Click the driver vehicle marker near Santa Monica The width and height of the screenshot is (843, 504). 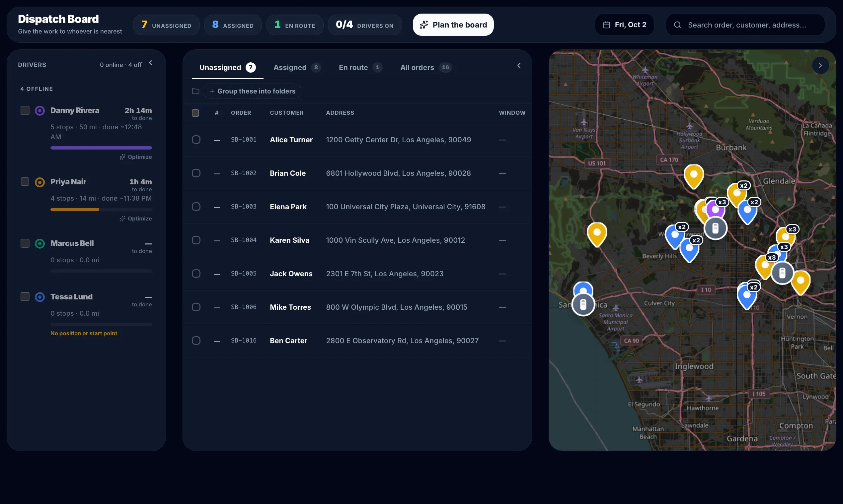click(x=583, y=304)
